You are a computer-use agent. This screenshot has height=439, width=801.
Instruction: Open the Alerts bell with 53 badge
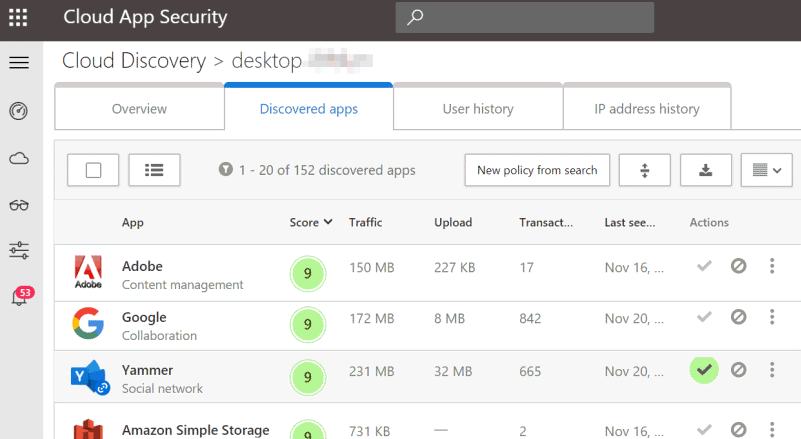(22, 296)
